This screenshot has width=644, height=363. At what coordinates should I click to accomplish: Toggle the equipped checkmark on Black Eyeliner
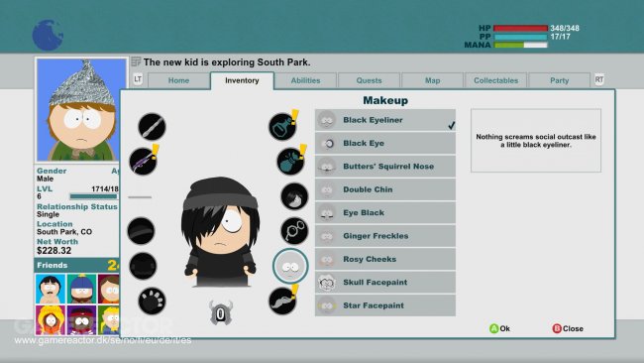pos(452,125)
